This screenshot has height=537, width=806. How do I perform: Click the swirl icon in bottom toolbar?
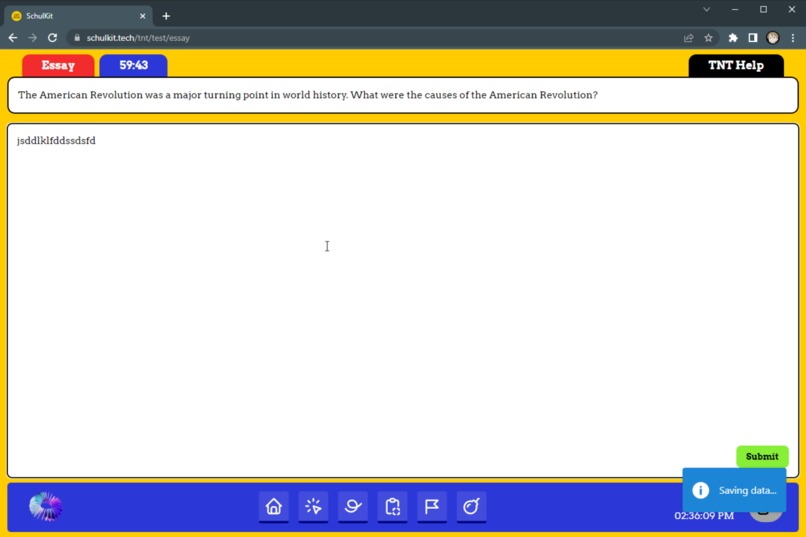[x=353, y=506]
